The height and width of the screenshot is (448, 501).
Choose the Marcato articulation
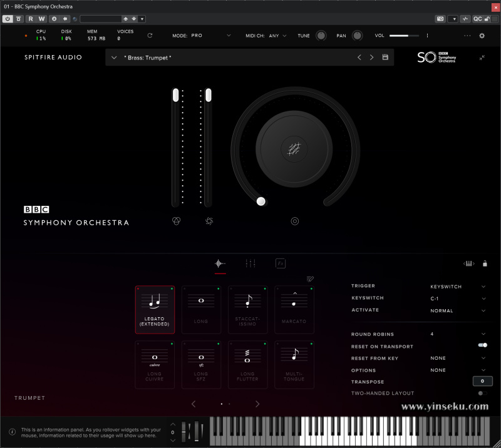294,309
